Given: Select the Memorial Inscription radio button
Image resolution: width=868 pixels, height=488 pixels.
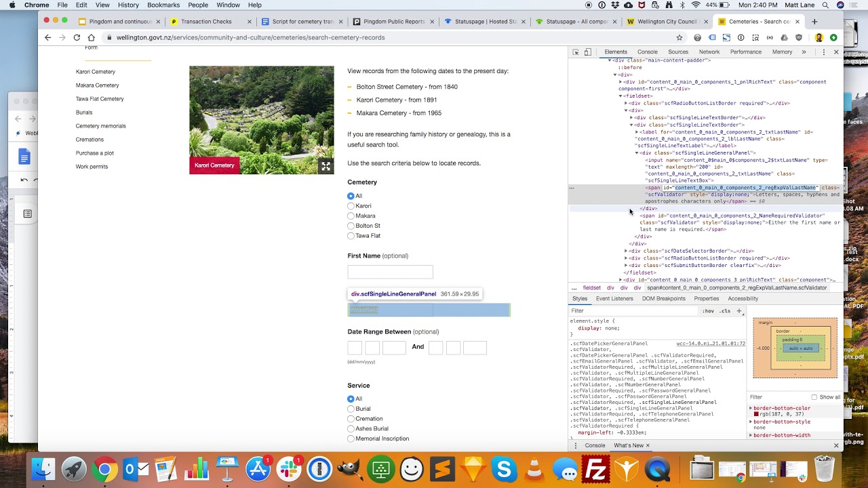Looking at the screenshot, I should 351,439.
